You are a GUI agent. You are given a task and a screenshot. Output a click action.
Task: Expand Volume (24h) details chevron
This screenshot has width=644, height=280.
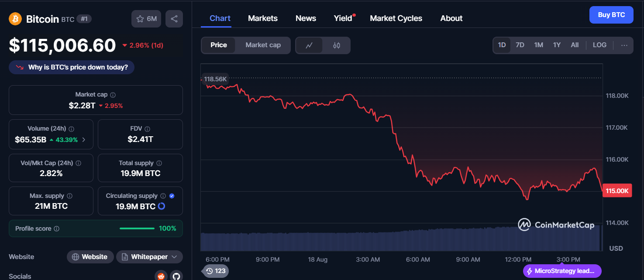pos(84,140)
